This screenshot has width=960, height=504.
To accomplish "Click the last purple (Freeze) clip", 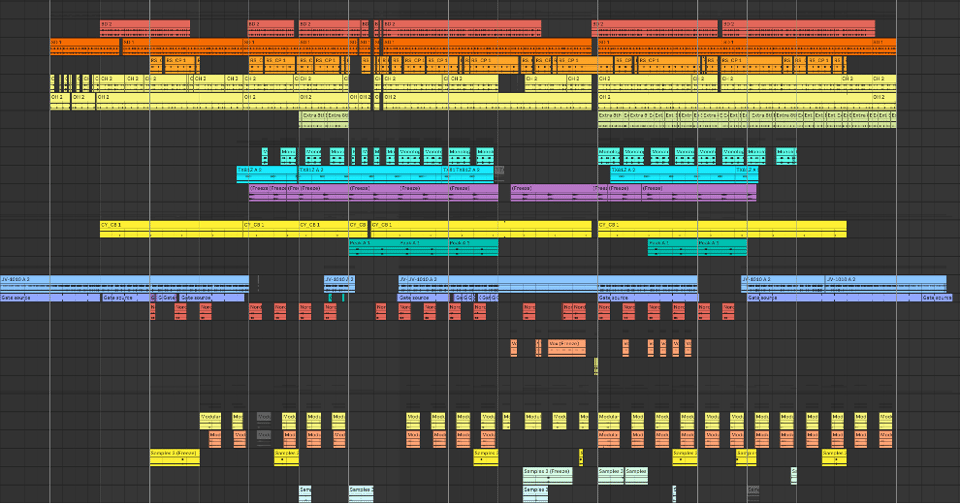I will [699, 189].
